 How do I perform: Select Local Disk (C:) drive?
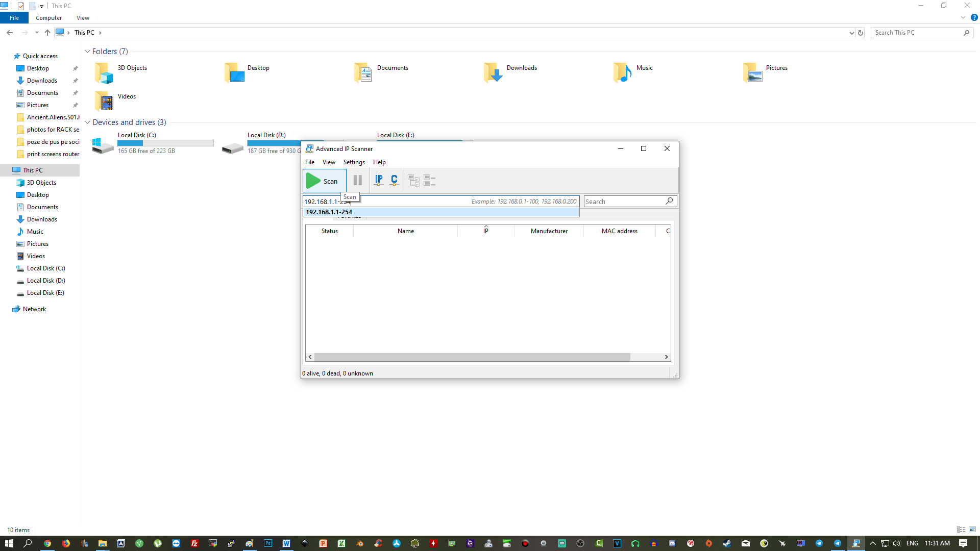tap(153, 143)
